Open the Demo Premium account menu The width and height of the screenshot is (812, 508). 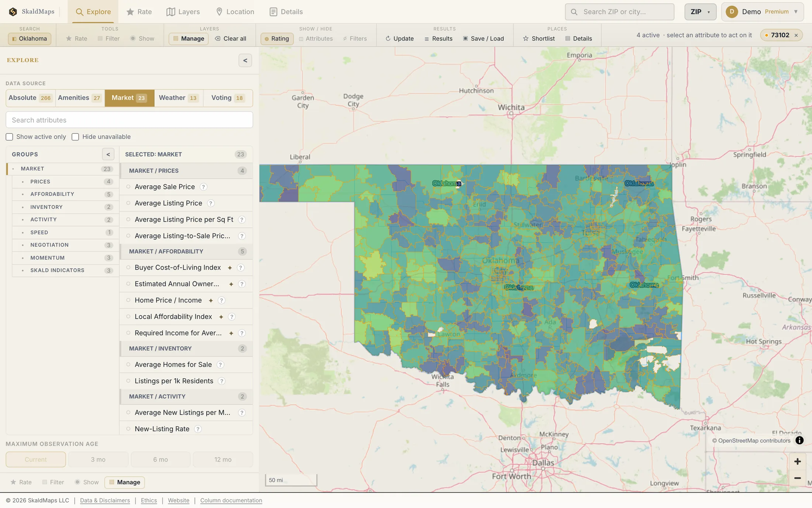[x=763, y=12]
